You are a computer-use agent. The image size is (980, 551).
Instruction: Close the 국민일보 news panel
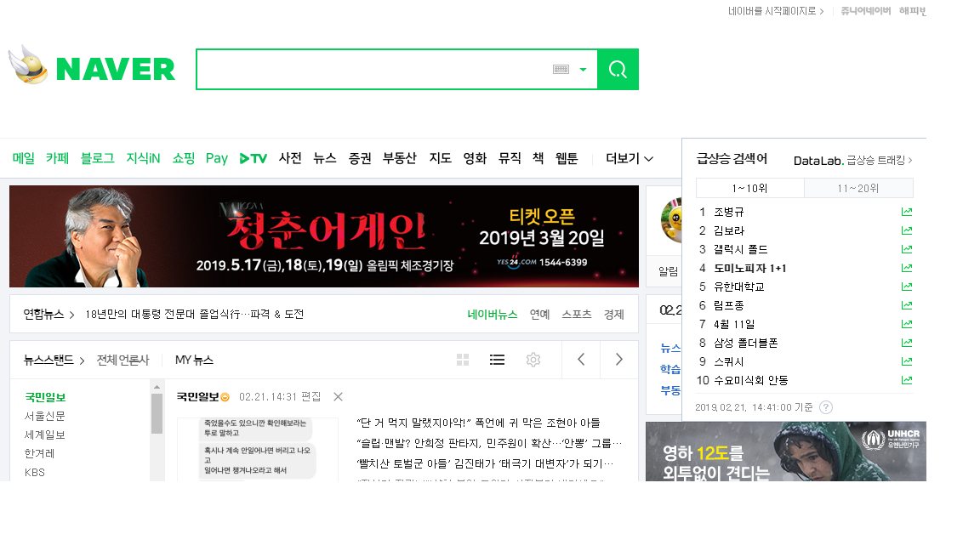(338, 397)
